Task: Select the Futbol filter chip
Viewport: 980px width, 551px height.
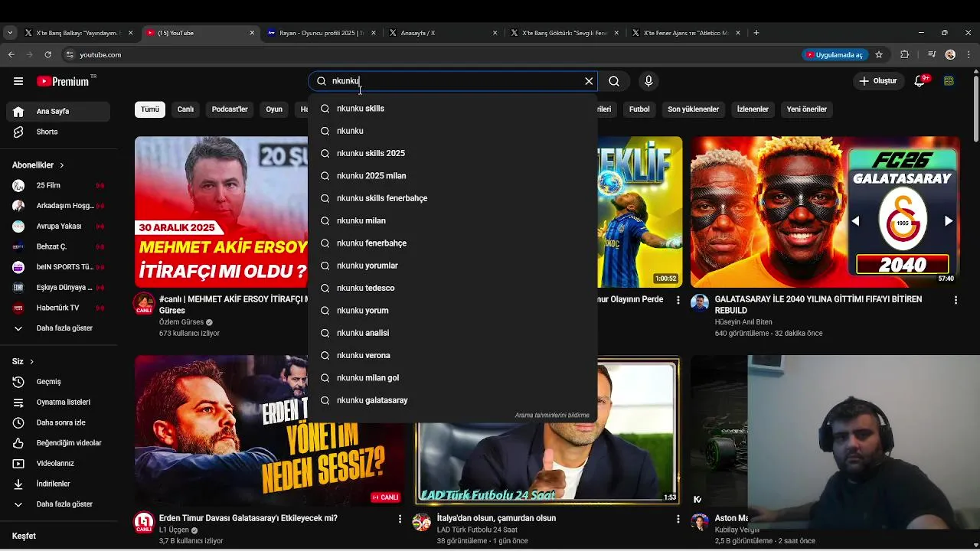Action: 639,109
